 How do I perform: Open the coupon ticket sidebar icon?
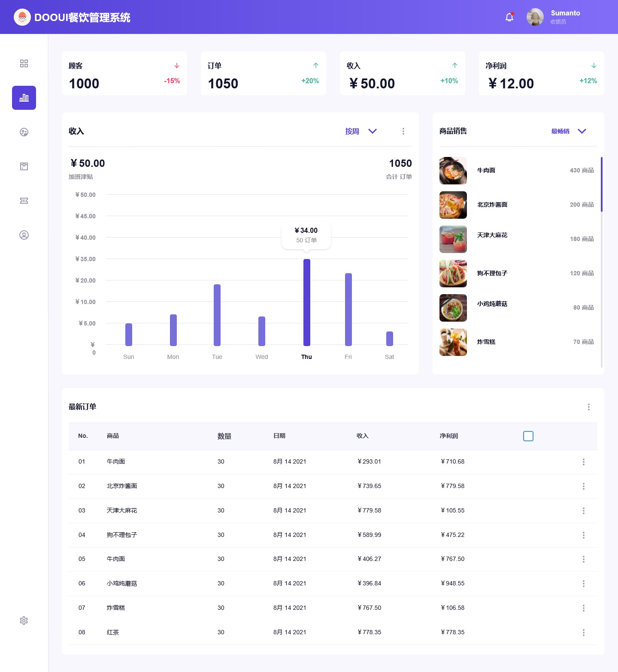pos(24,201)
